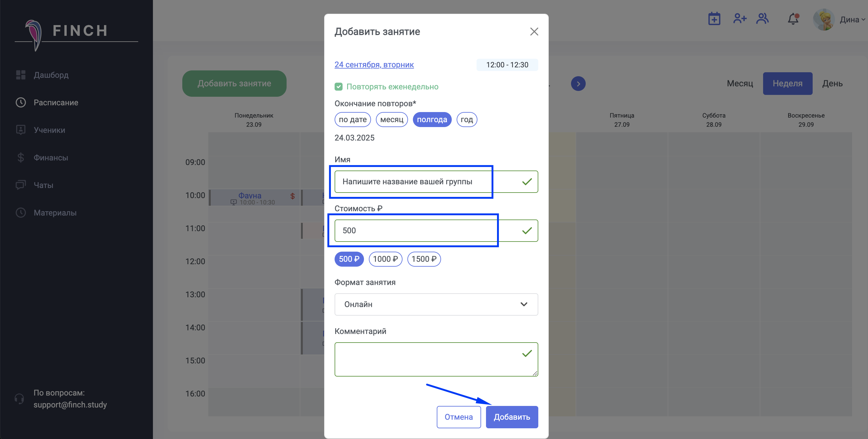The height and width of the screenshot is (439, 868).
Task: Click user avatar picture
Action: pyautogui.click(x=824, y=20)
